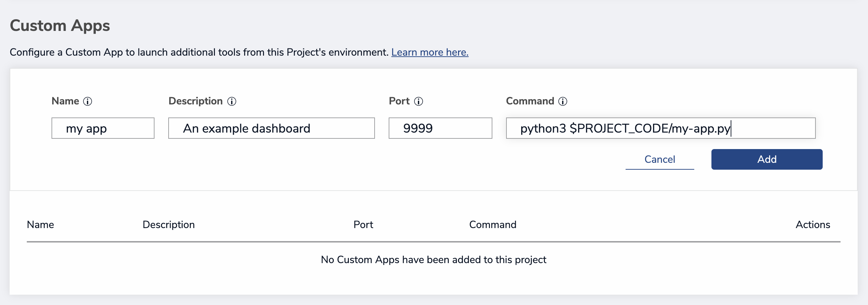The width and height of the screenshot is (868, 305).
Task: Open the Command field info icon
Action: click(x=563, y=101)
